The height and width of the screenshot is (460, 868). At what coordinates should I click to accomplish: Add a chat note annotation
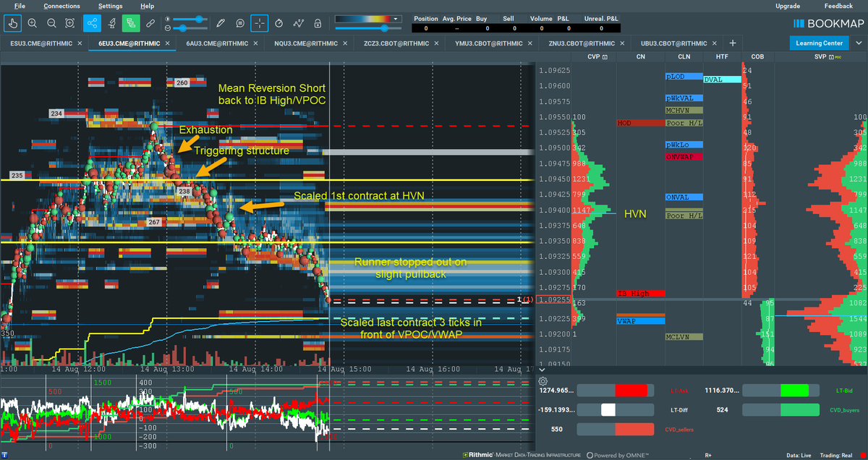pyautogui.click(x=241, y=23)
